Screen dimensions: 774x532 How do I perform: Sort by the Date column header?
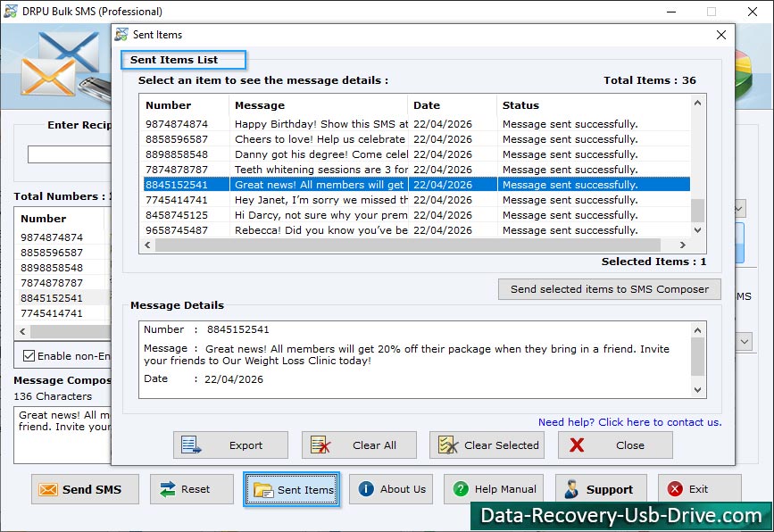452,105
